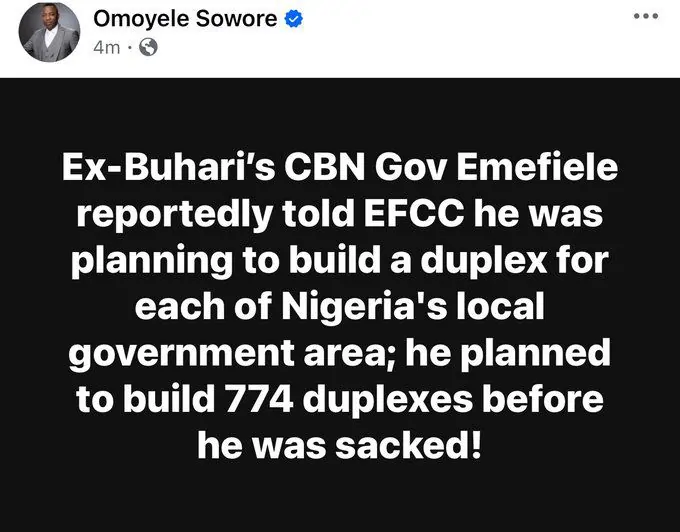This screenshot has width=680, height=532.
Task: Click the line 'government area; he planned'
Action: [x=340, y=353]
